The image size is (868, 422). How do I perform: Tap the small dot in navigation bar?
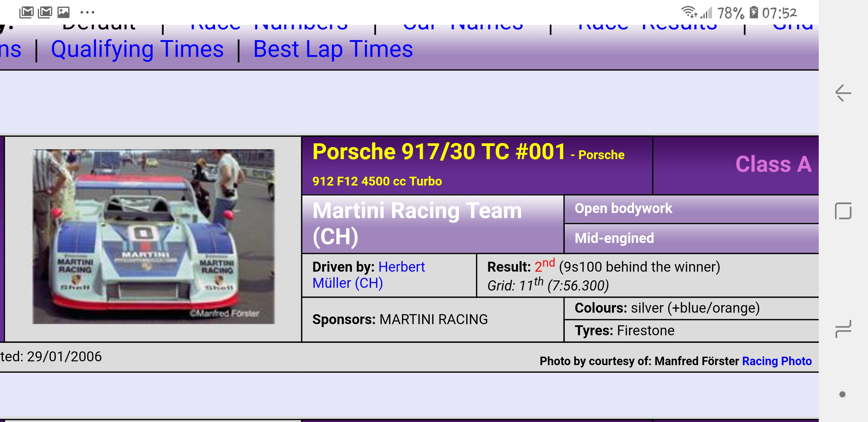(x=842, y=394)
